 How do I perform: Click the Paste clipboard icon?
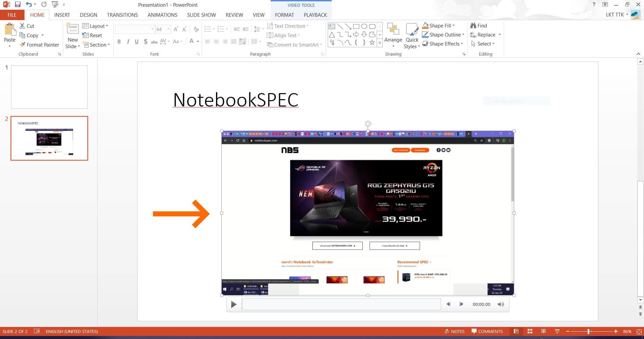(x=10, y=29)
